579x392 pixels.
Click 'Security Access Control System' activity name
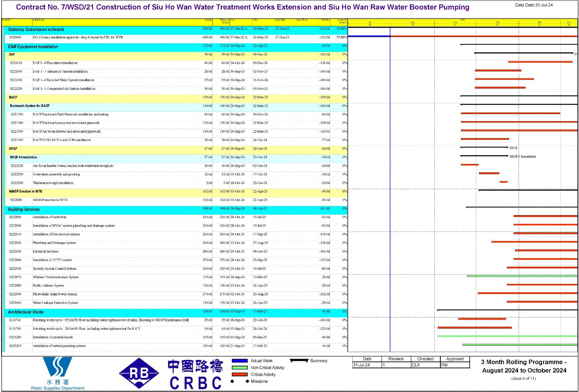(x=54, y=269)
